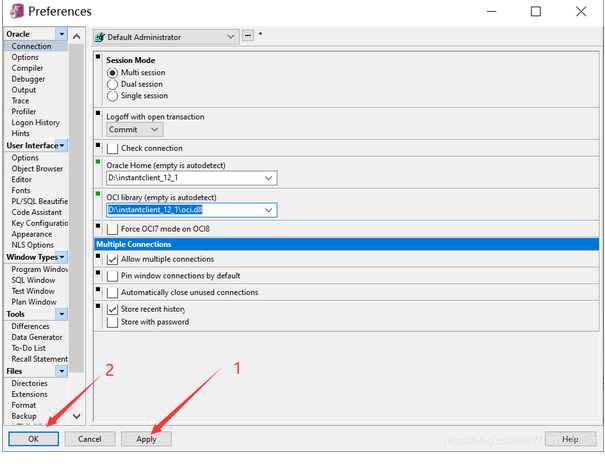The height and width of the screenshot is (464, 605).
Task: Open Fonts preferences
Action: click(x=21, y=191)
